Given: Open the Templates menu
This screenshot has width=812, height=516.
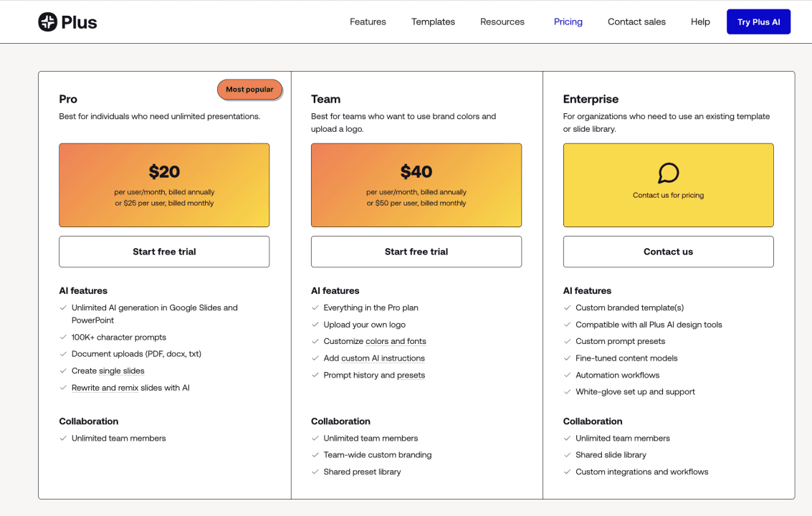Looking at the screenshot, I should (433, 21).
